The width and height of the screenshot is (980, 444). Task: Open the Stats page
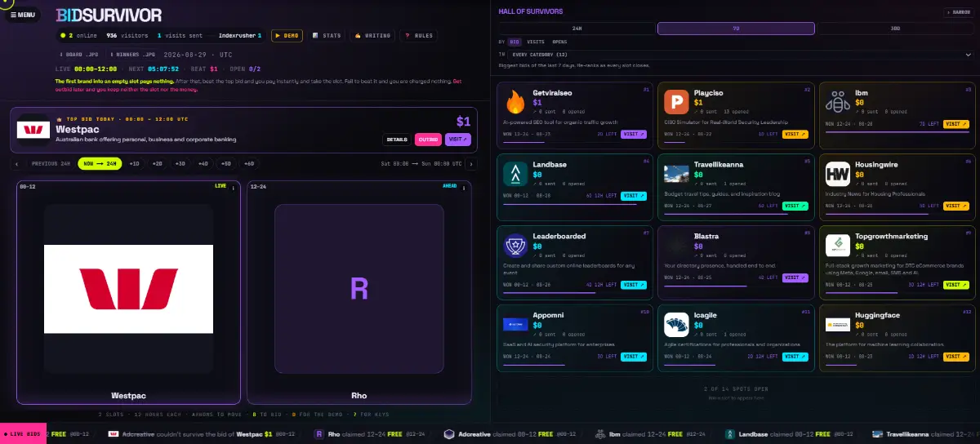pos(327,36)
